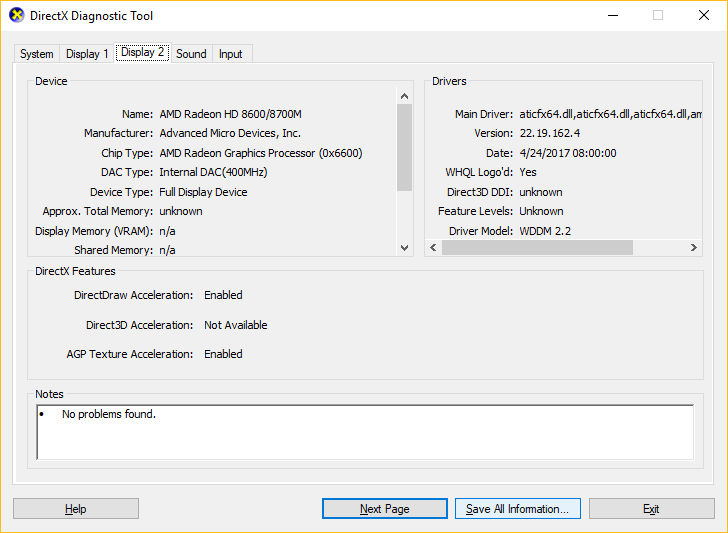Click Direct3D DDI unknown value

pyautogui.click(x=540, y=192)
